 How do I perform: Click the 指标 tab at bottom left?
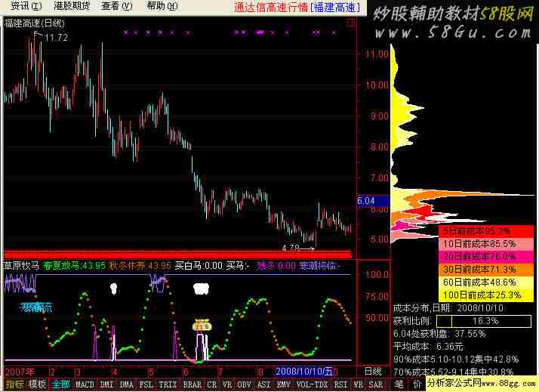(14, 384)
